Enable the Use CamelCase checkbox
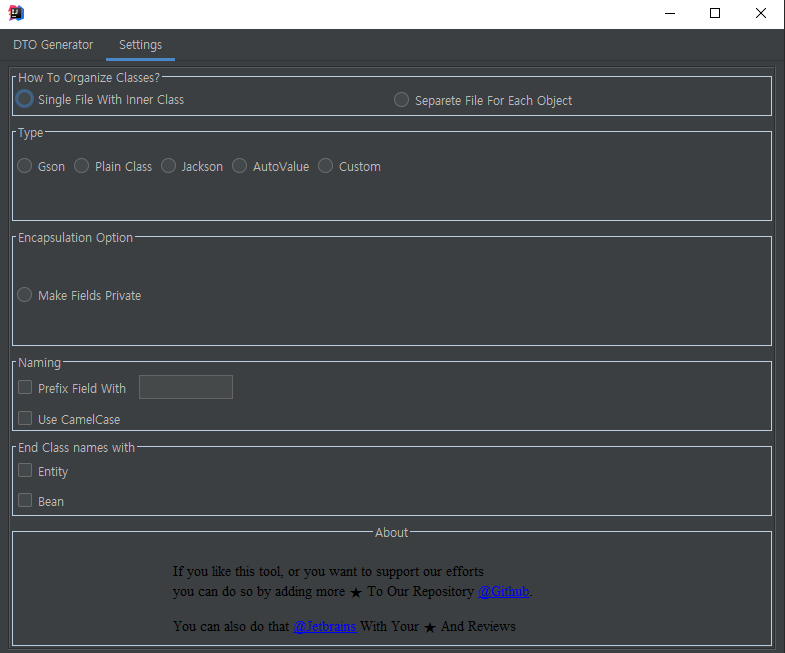This screenshot has height=653, width=785. 25,418
